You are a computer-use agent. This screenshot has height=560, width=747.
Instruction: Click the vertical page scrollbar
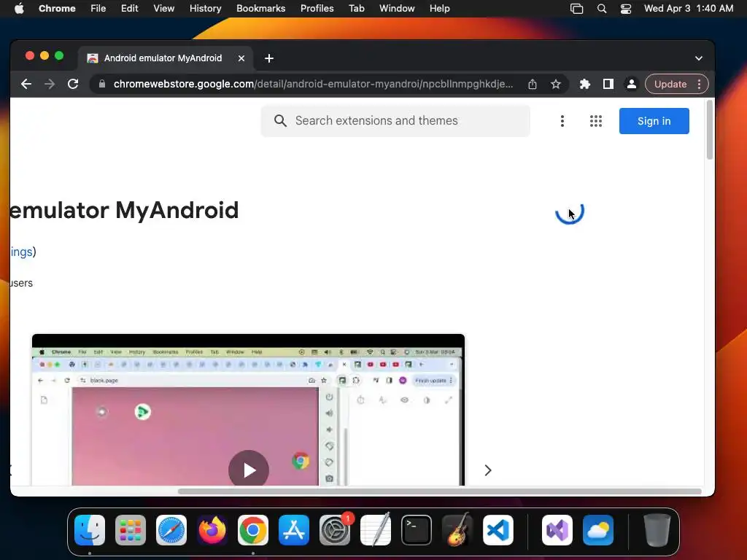[709, 130]
